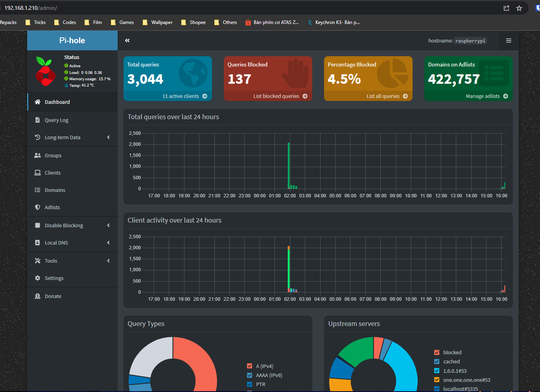Open the Film bookmark folder

(x=93, y=22)
